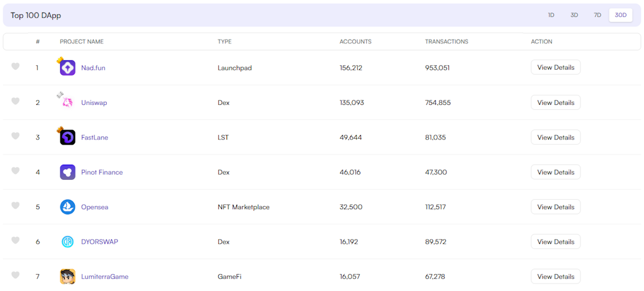644x291 pixels.
Task: Favorite DYORSWAP using its heart icon
Action: click(16, 241)
